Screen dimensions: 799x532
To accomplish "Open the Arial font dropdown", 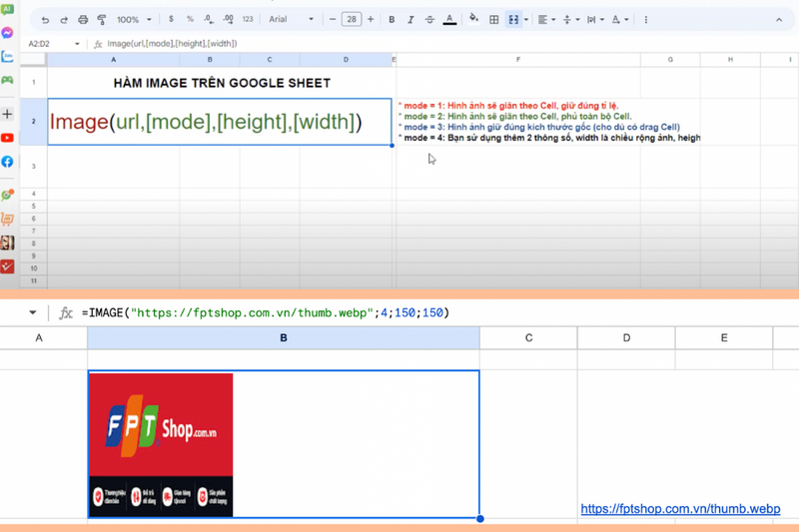I will coord(291,19).
